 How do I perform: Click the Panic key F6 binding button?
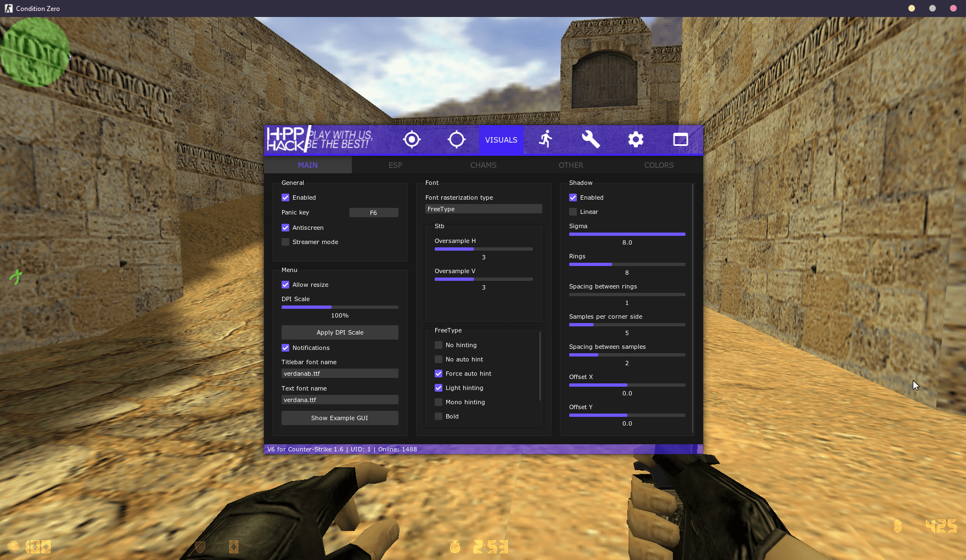coord(374,213)
